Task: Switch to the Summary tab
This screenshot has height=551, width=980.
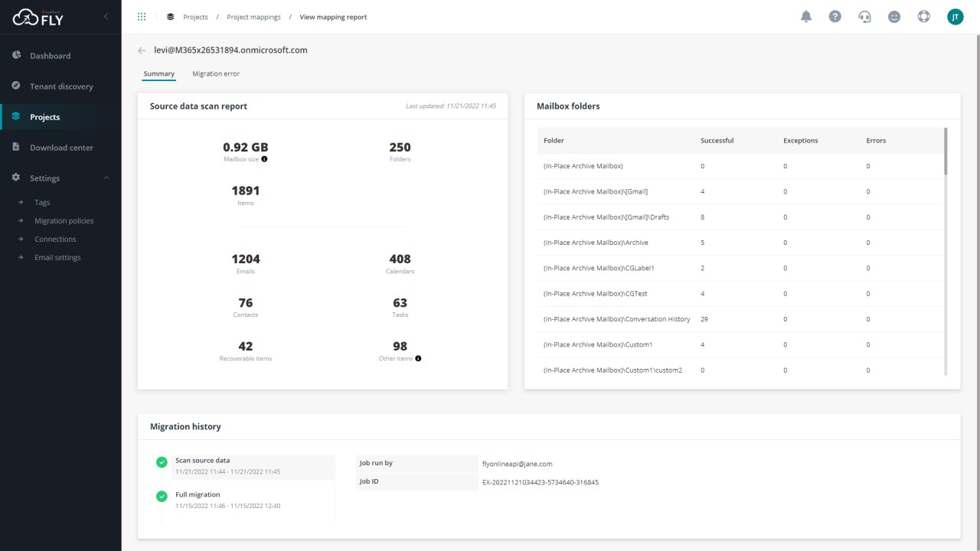Action: point(159,74)
